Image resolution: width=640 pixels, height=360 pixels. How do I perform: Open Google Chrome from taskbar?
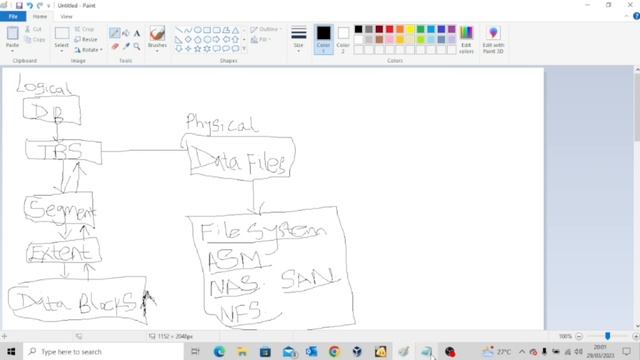tap(334, 351)
